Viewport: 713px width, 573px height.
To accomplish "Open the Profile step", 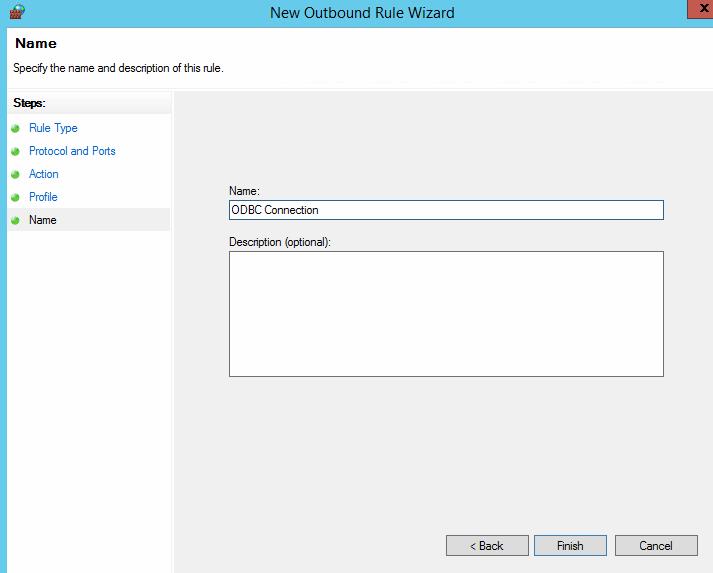I will [43, 197].
